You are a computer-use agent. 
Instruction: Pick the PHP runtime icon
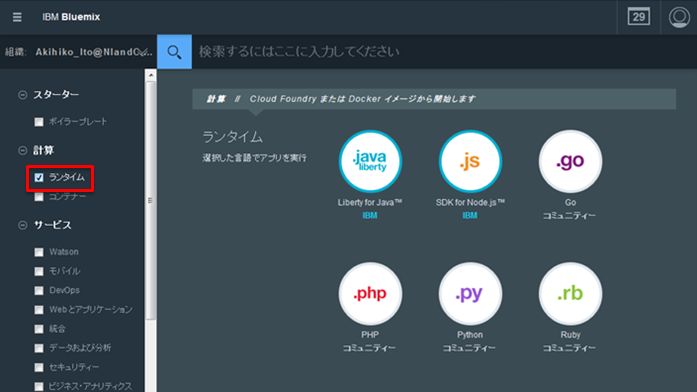370,293
